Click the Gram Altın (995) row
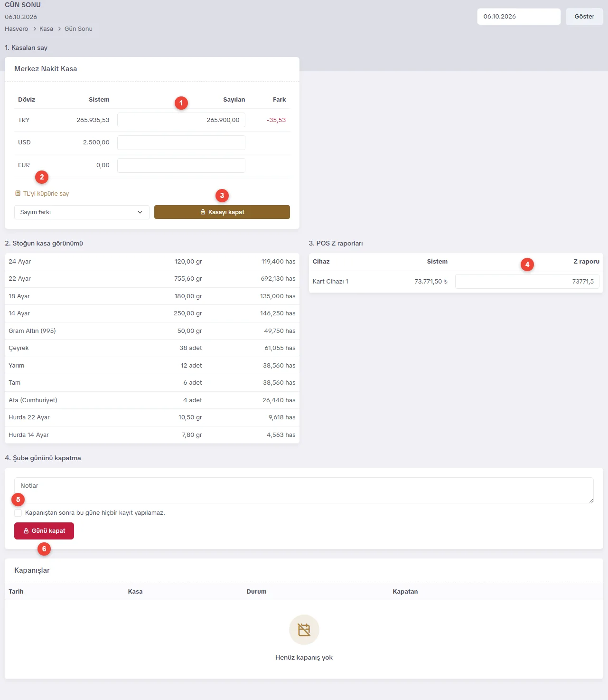 tap(152, 331)
